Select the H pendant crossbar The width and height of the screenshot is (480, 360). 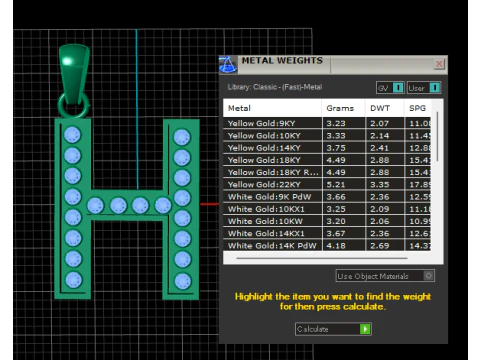128,205
